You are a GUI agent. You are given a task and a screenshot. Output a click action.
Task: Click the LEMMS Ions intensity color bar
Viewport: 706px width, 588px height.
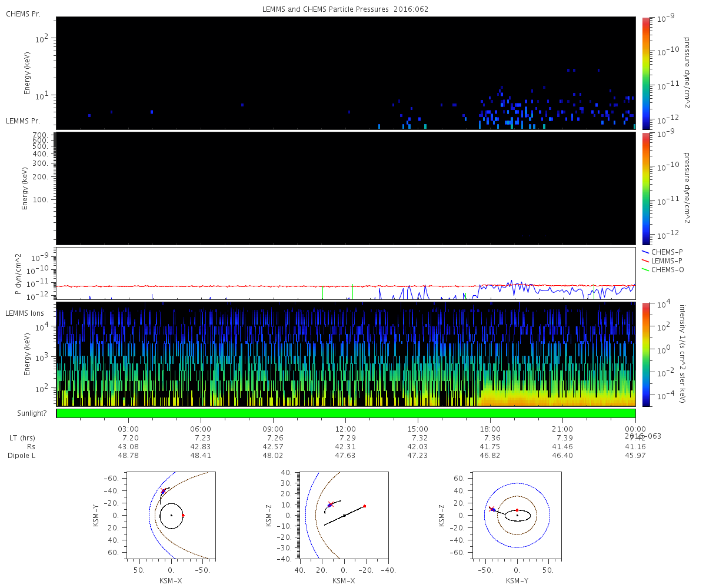coord(645,355)
